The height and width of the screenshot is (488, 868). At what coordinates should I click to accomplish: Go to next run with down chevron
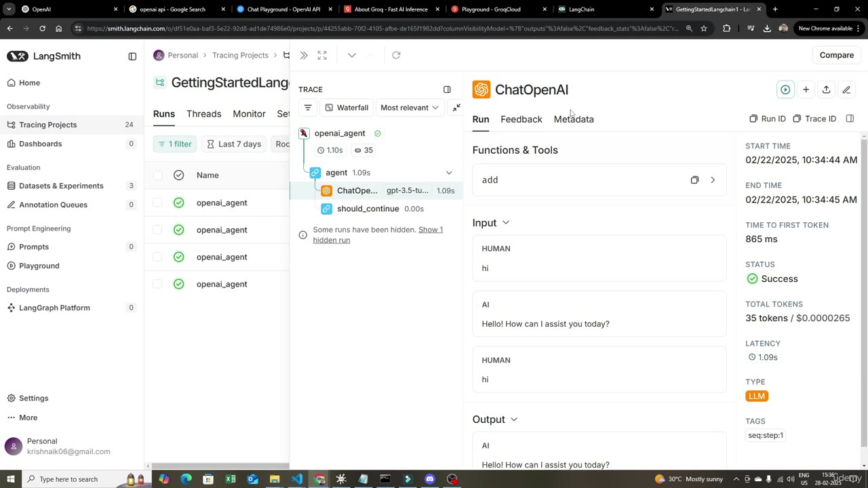(351, 56)
